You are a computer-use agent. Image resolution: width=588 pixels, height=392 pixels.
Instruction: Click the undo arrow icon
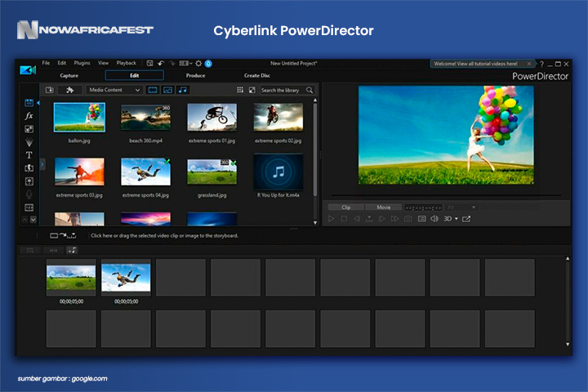tap(161, 64)
